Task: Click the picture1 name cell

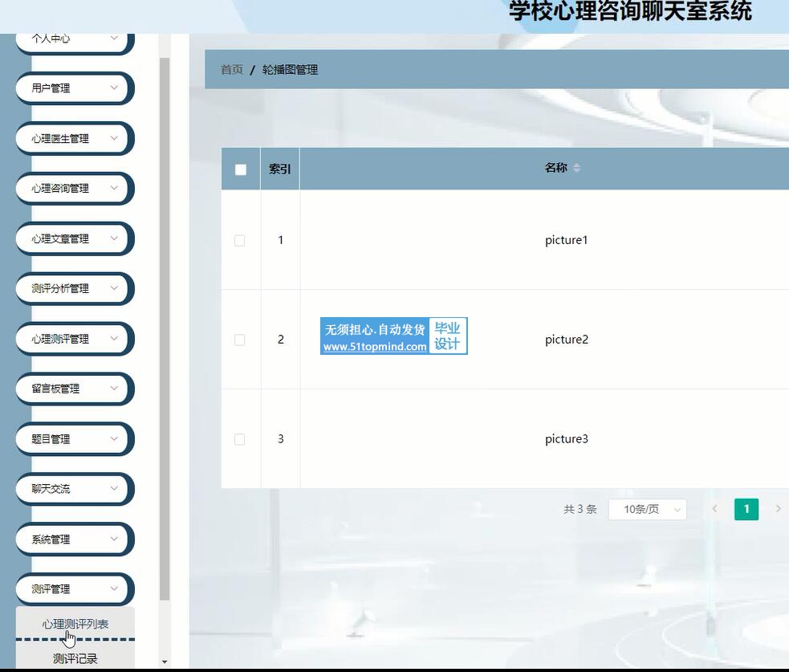Action: 566,240
